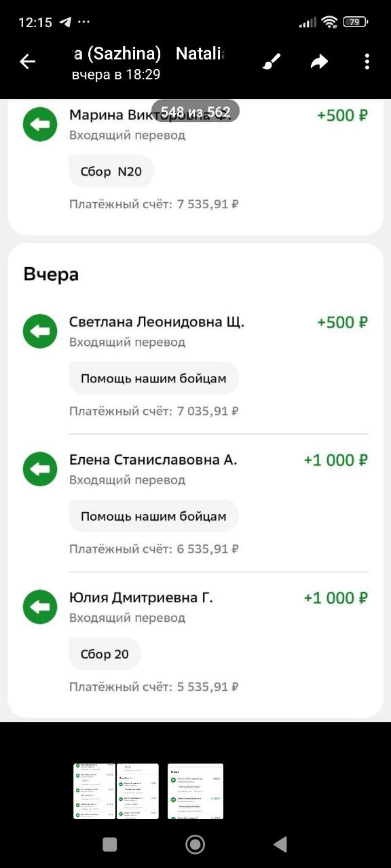Select the middle thumbnail in bottom strip

138,791
